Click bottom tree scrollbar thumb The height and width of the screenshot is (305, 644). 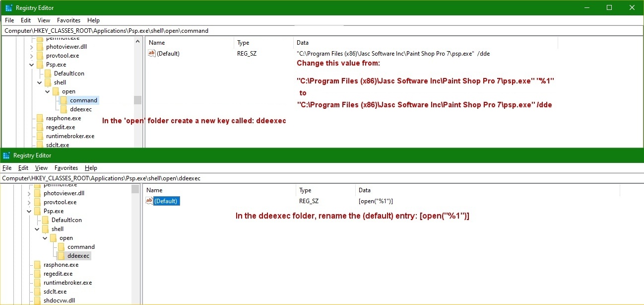(135, 189)
